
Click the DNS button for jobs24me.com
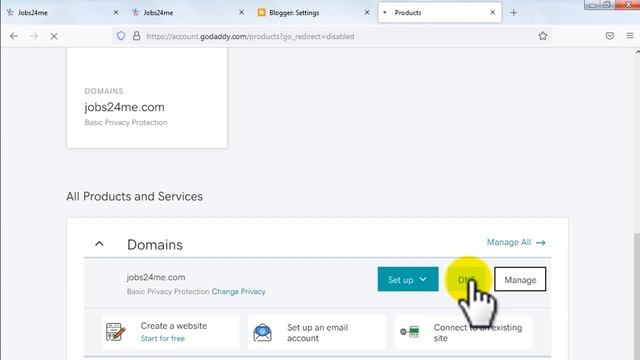click(466, 280)
